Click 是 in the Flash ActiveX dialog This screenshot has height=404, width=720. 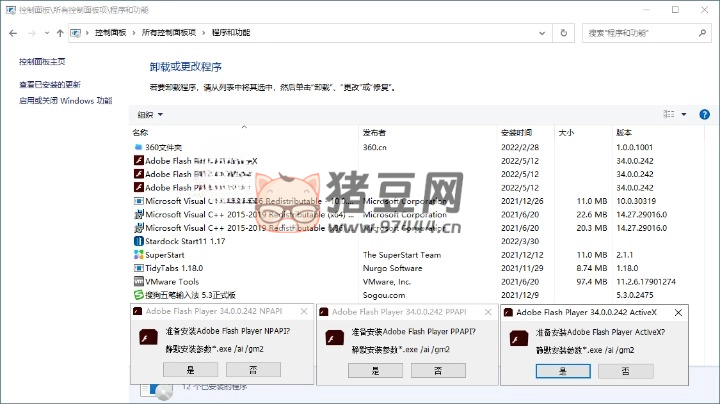562,371
